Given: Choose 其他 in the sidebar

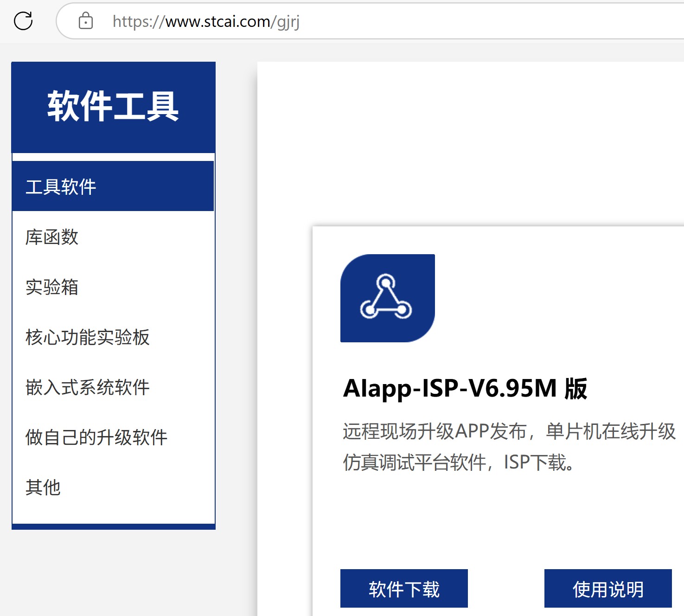Looking at the screenshot, I should [113, 487].
